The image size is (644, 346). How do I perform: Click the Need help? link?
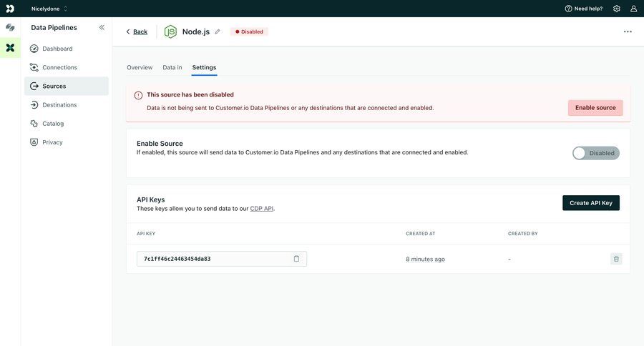584,9
